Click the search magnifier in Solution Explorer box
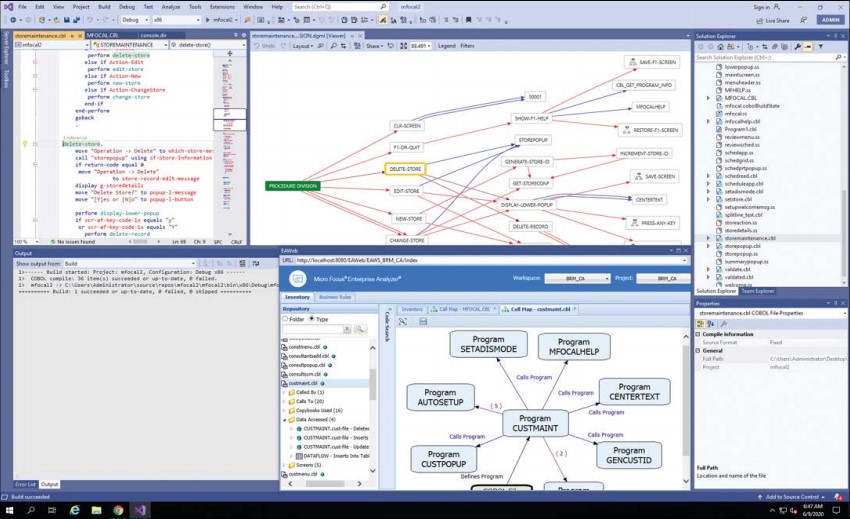Screen dimensions: 850x519 pos(838,57)
